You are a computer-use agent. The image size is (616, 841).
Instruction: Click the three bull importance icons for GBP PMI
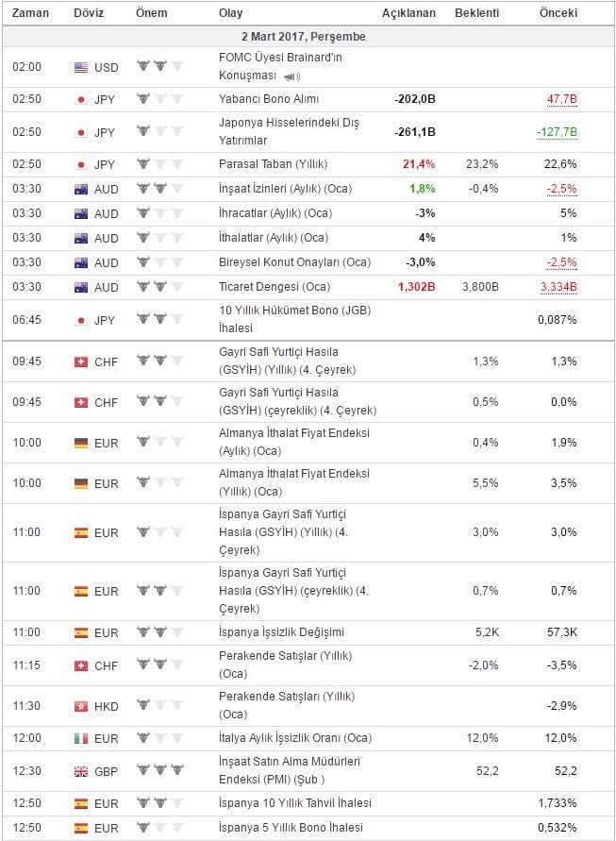[159, 770]
